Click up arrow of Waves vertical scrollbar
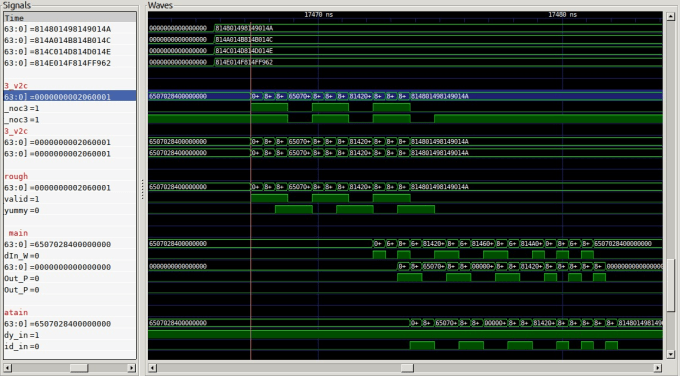 [x=670, y=16]
